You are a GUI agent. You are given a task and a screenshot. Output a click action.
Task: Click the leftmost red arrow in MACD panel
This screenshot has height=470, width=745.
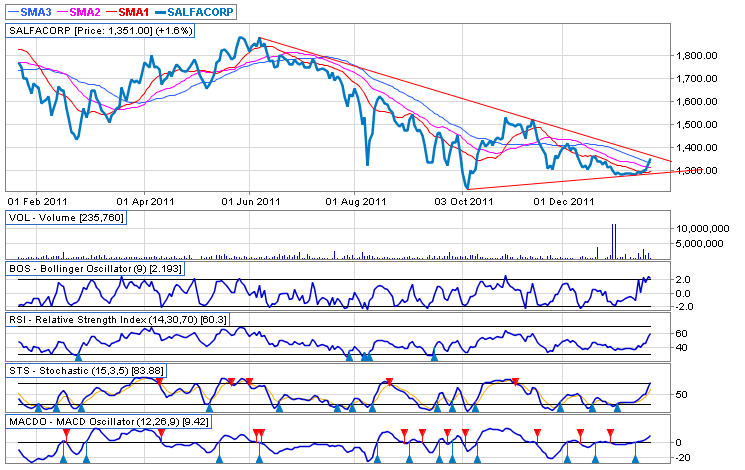pyautogui.click(x=66, y=432)
